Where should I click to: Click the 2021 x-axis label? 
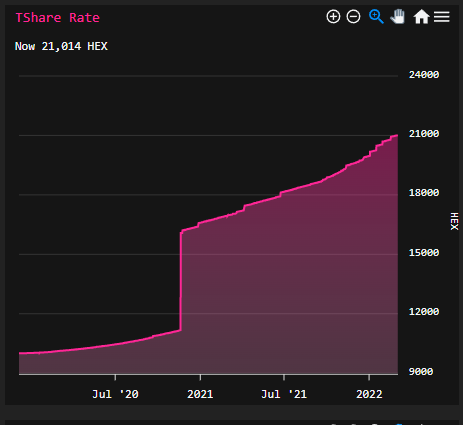point(200,394)
